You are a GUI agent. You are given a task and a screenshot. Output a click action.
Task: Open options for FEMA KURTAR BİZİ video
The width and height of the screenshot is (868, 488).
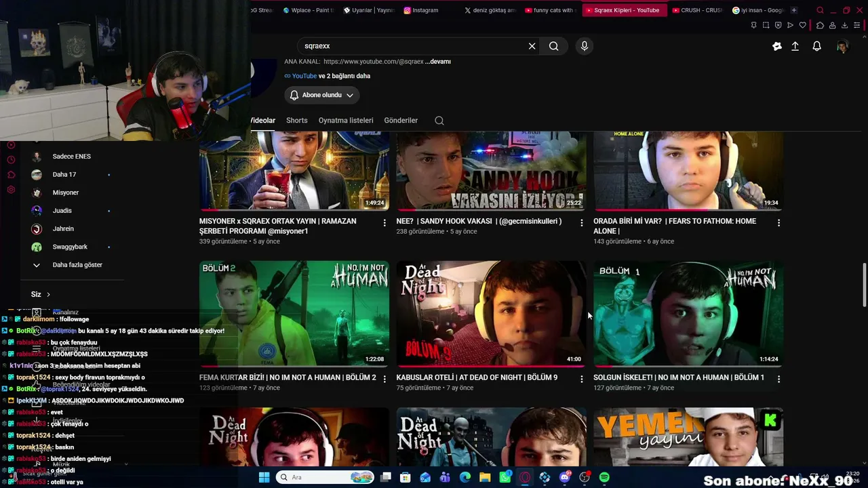[384, 379]
